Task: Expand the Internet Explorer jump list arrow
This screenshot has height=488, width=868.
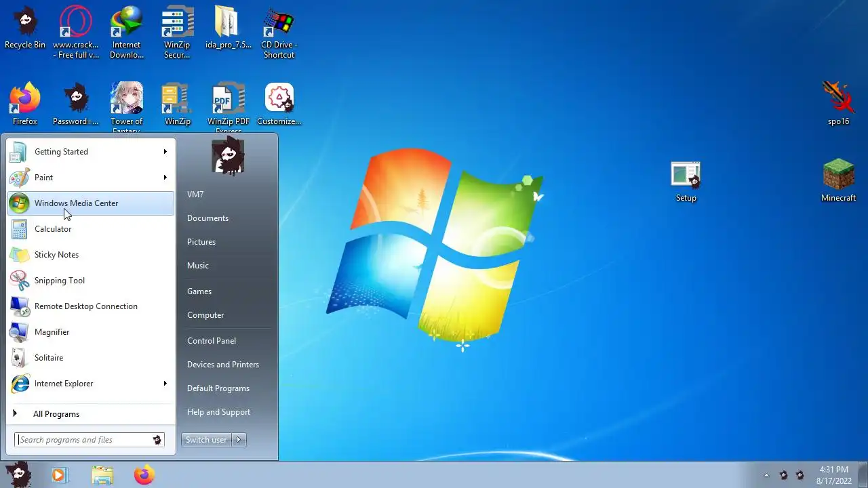Action: [x=165, y=384]
